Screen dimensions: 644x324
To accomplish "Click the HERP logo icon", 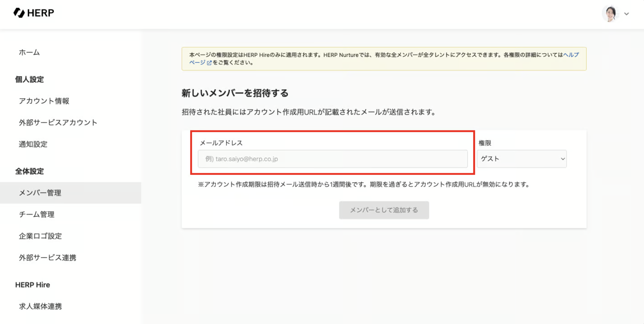I will click(19, 13).
